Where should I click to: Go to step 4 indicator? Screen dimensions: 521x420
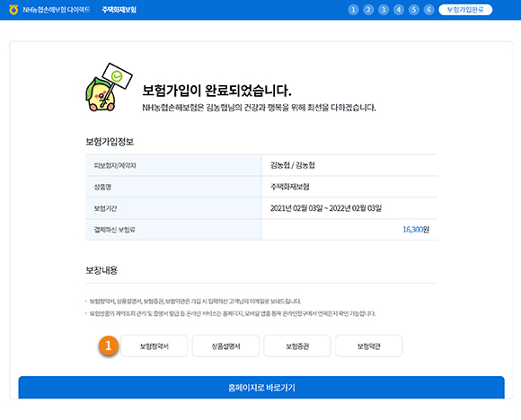click(x=399, y=10)
